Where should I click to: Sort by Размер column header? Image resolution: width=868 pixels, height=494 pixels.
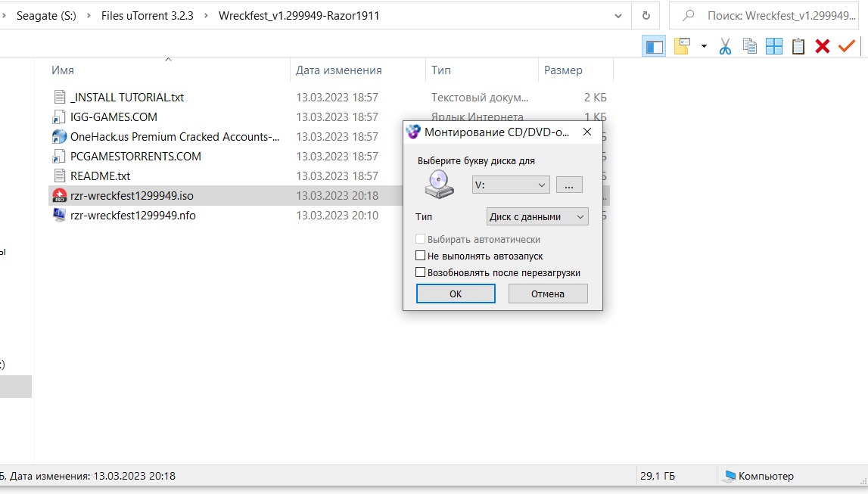coord(563,70)
